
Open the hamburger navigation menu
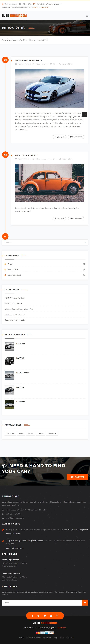pos(87,15)
